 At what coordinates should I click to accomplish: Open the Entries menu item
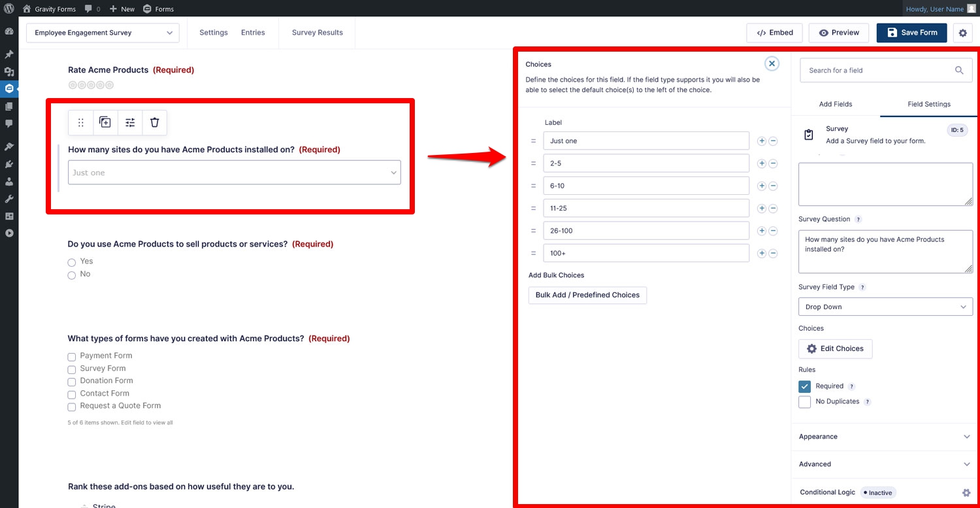click(x=253, y=33)
